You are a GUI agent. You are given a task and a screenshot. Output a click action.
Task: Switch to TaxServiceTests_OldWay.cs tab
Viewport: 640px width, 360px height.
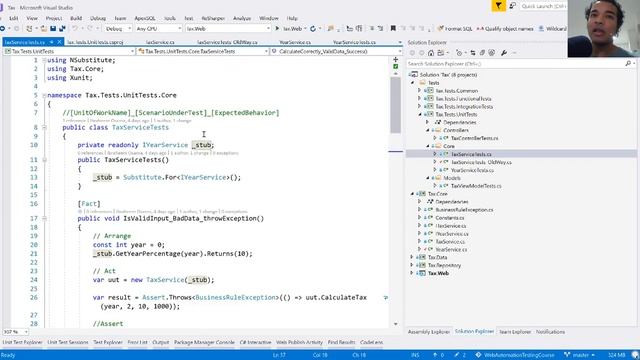pos(227,42)
